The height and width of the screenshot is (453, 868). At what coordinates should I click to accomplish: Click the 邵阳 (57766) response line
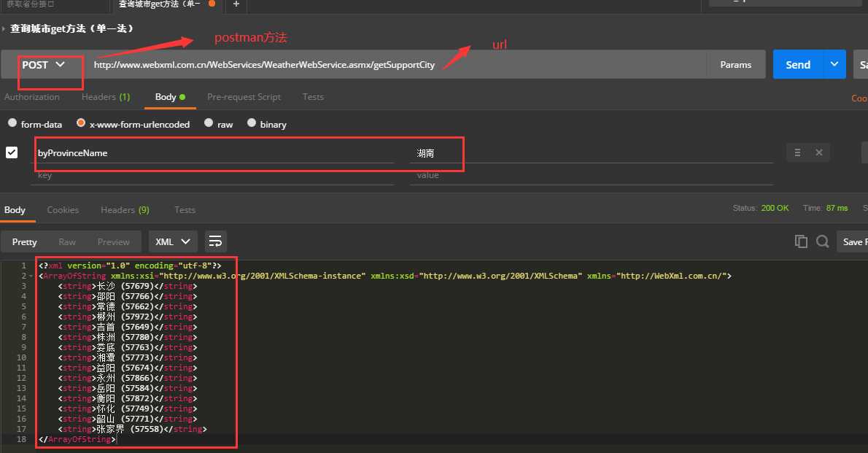coord(128,296)
